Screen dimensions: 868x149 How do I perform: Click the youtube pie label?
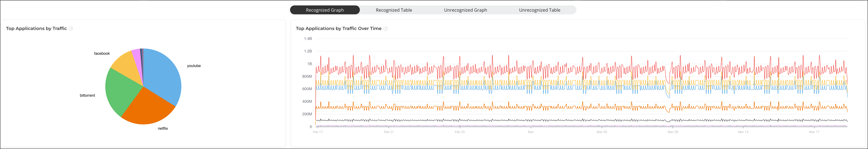pos(194,66)
